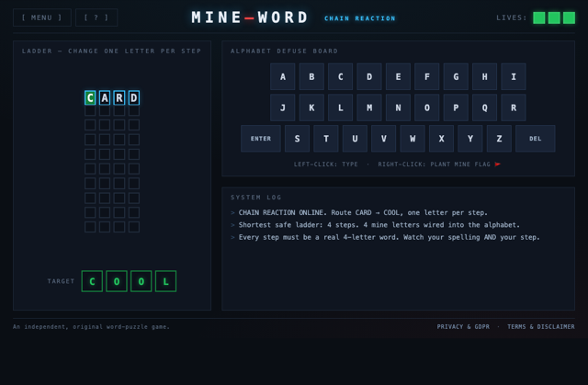Viewport: 588px width, 385px height.
Task: Open the help question mark button
Action: 96,17
